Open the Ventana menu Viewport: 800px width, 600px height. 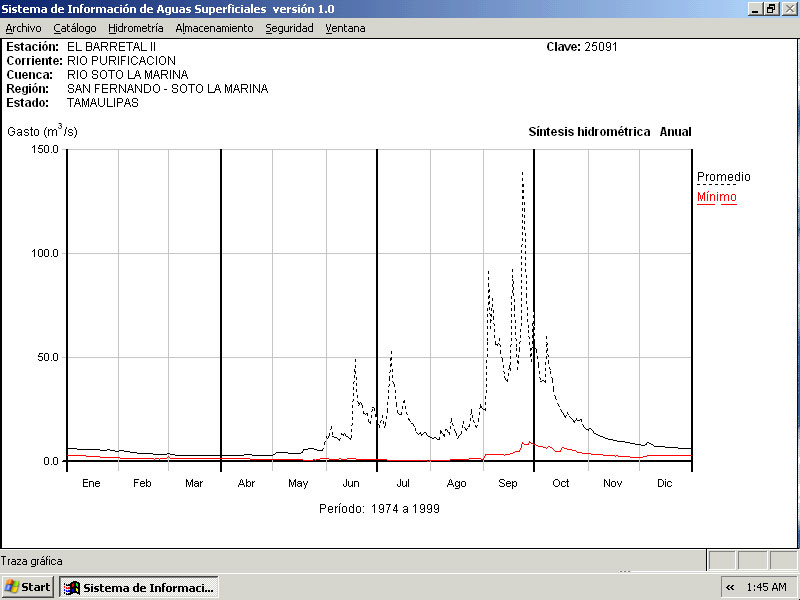click(x=345, y=28)
